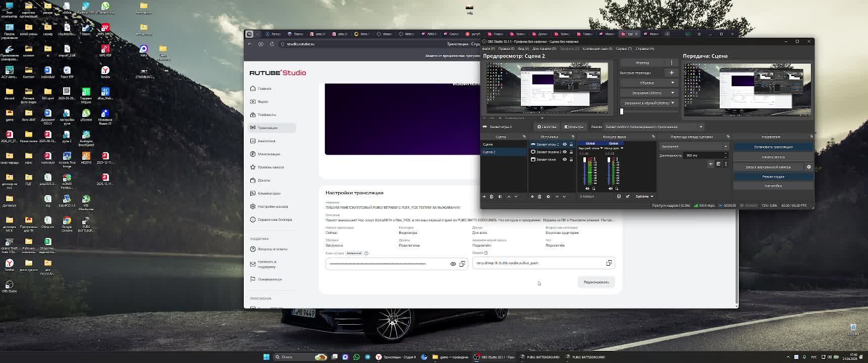Add a new source in Sources panel
Image resolution: width=868 pixels, height=363 pixels.
tap(532, 197)
